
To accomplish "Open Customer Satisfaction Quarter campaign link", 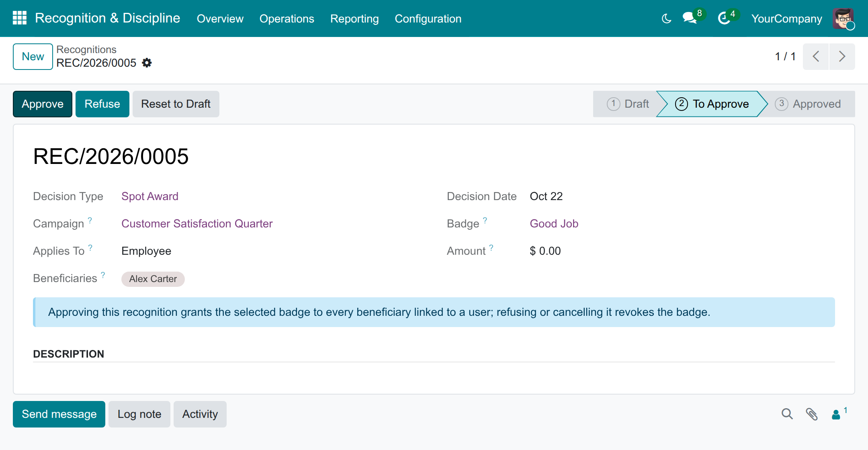I will click(197, 223).
